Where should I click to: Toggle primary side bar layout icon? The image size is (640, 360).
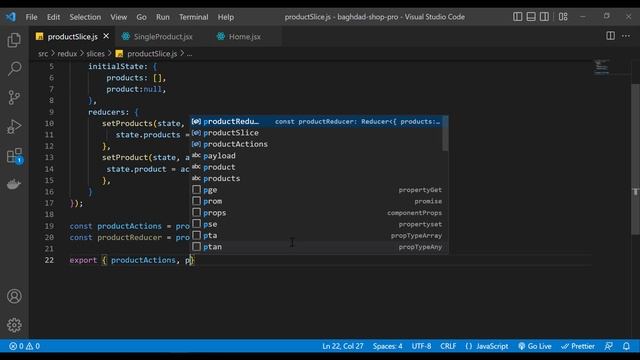[x=518, y=17]
